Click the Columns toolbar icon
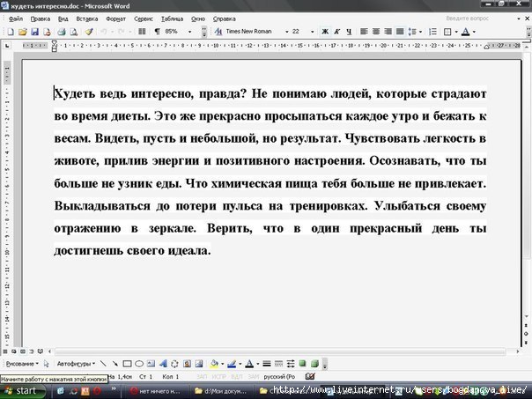 [142, 32]
